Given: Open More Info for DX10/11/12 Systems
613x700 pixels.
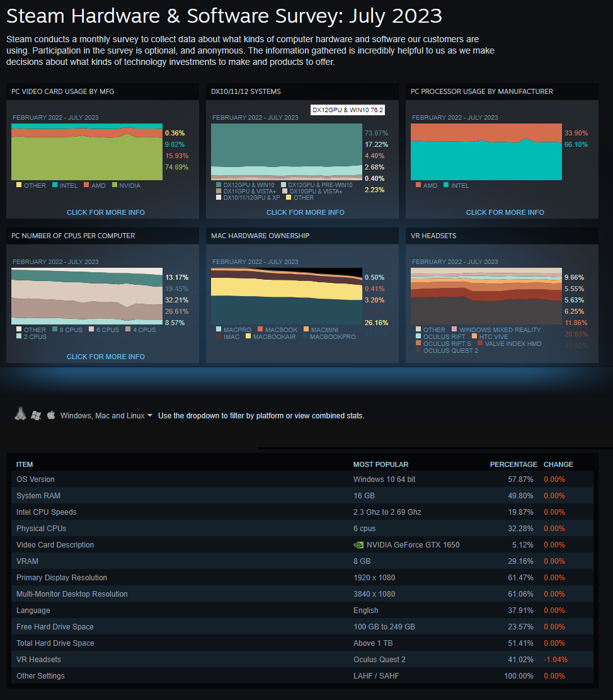Looking at the screenshot, I should (306, 212).
